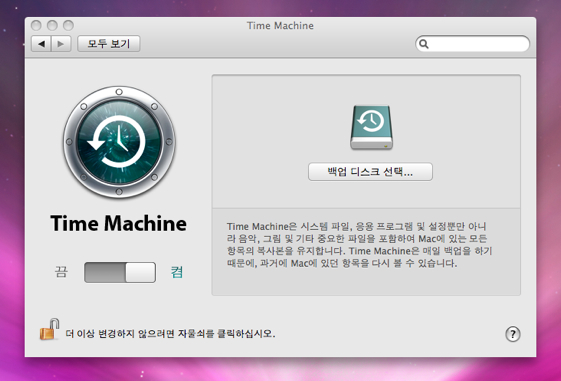Close the Time Machine window
The height and width of the screenshot is (381, 561).
36,25
